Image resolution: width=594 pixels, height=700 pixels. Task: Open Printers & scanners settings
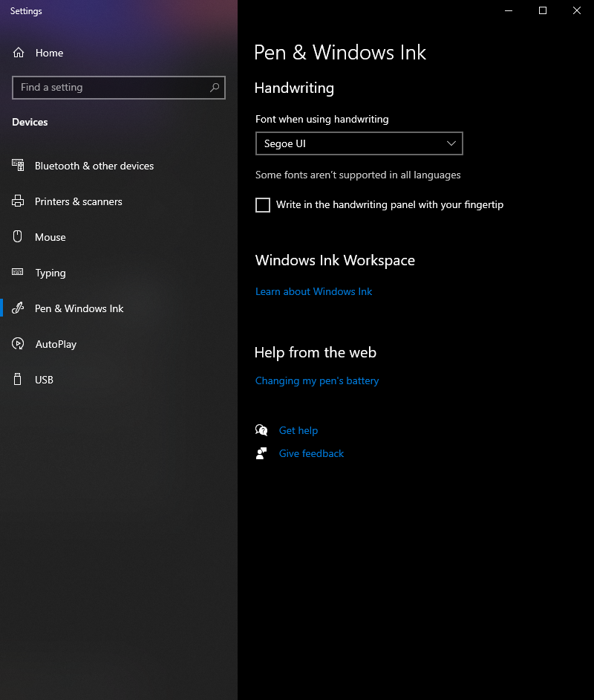point(119,201)
